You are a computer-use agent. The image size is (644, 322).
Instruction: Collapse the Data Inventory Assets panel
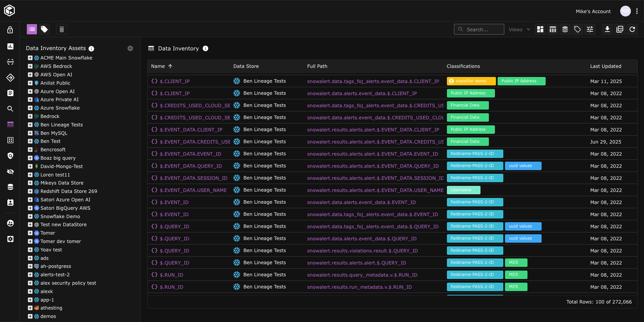pyautogui.click(x=130, y=48)
